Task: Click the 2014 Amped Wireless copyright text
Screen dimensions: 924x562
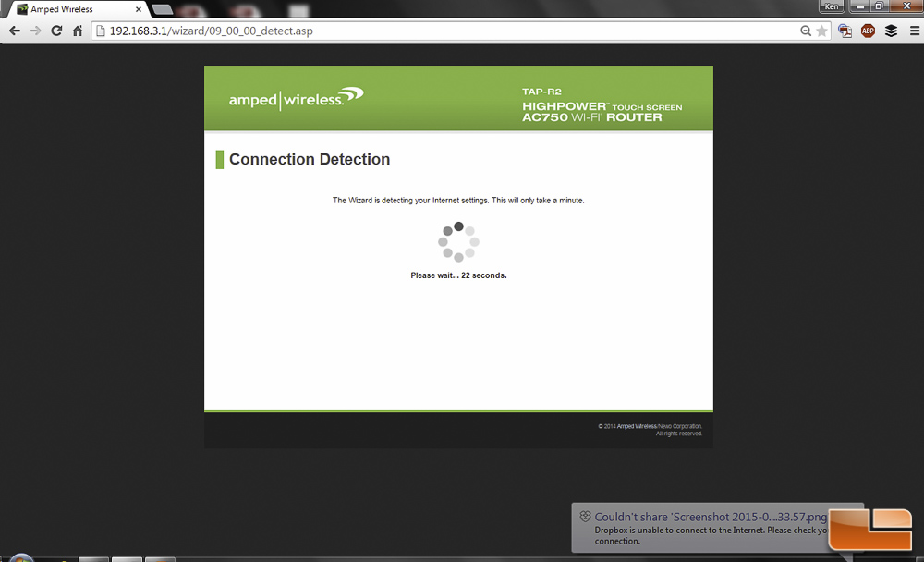Action: 650,430
